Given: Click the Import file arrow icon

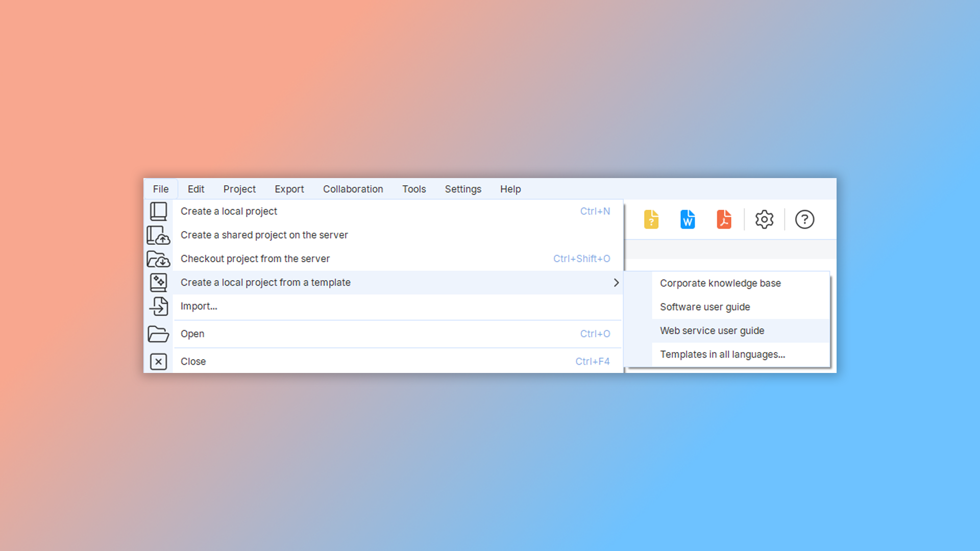Looking at the screenshot, I should [x=158, y=306].
